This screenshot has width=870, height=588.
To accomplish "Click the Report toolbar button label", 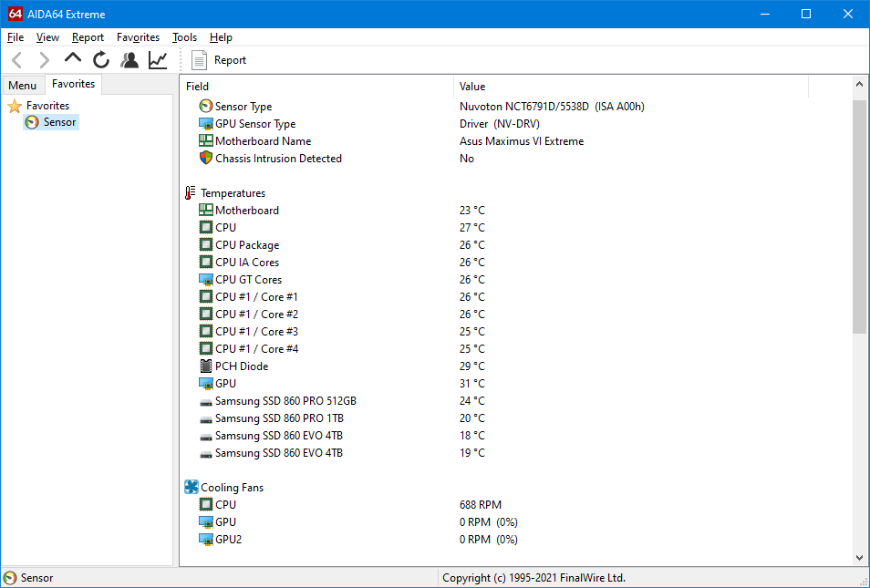I will click(230, 60).
